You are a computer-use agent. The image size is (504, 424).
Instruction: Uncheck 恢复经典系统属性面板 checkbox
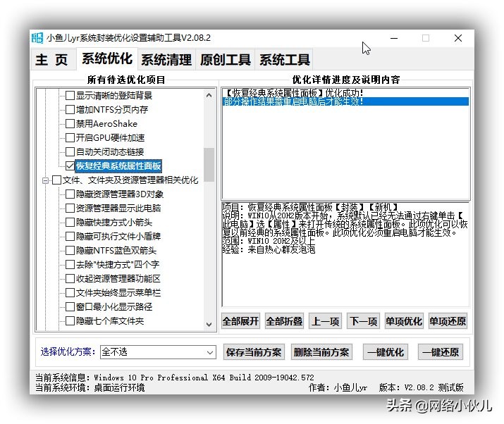coord(70,166)
